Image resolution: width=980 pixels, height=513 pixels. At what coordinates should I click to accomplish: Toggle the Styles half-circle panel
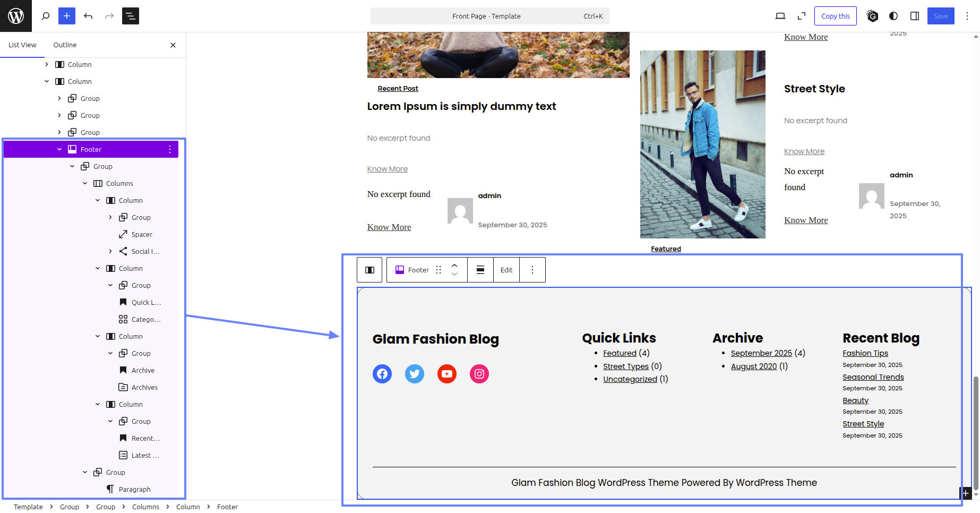point(893,16)
